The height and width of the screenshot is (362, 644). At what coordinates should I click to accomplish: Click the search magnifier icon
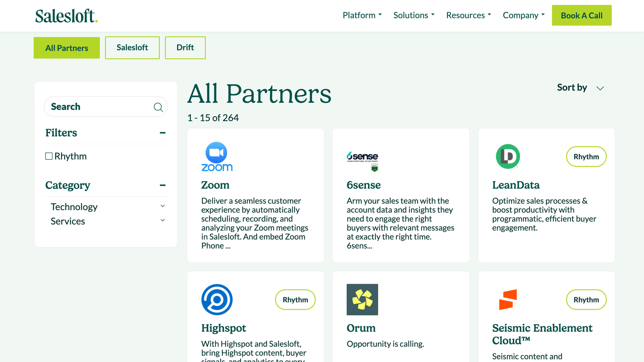coord(158,107)
